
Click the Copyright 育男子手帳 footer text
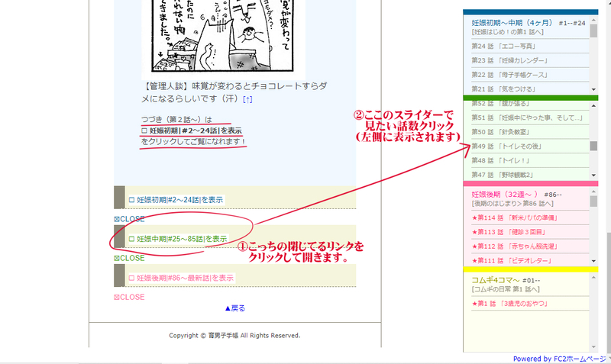point(234,335)
